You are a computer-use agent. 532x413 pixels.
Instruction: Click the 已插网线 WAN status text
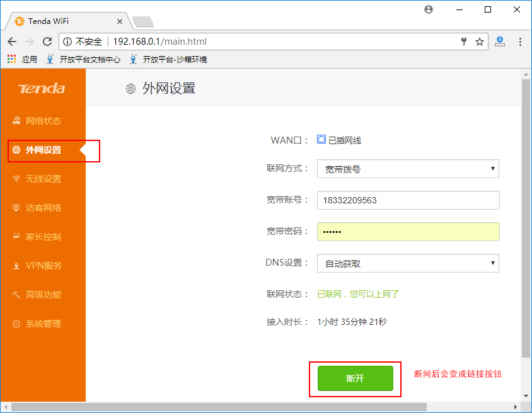[345, 140]
